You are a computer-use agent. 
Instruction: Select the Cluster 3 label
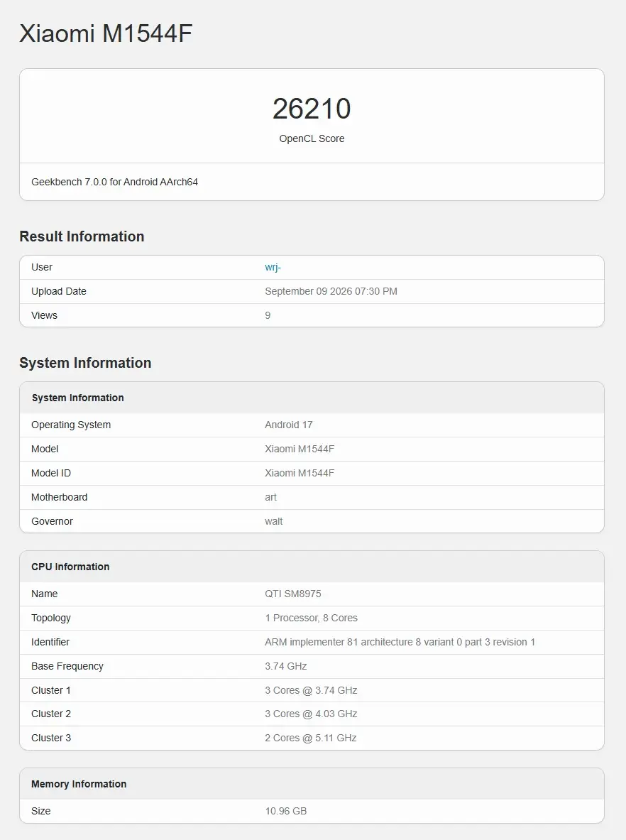[x=51, y=738]
